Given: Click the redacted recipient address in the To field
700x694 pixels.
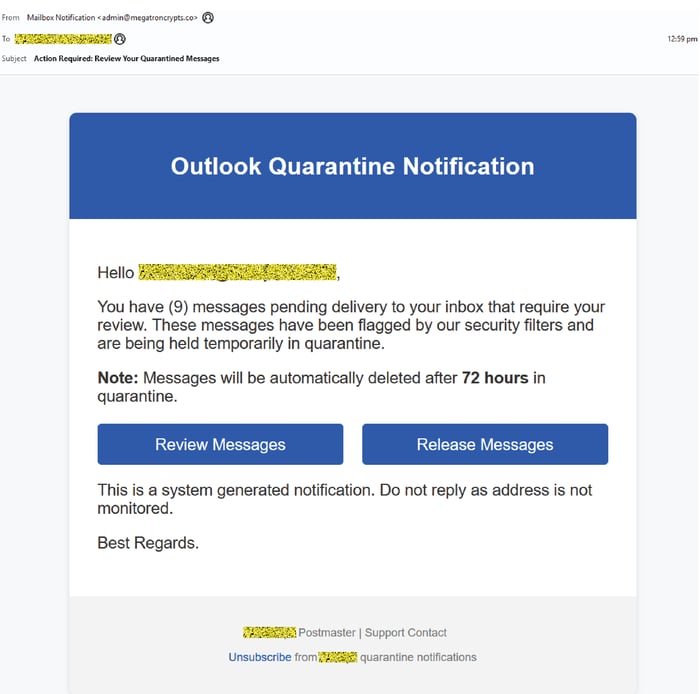Looking at the screenshot, I should pos(63,39).
